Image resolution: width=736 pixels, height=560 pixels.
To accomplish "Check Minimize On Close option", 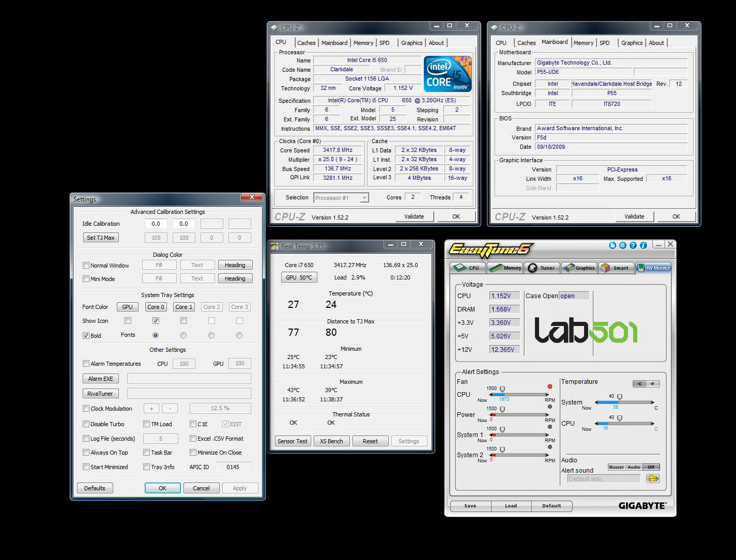I will coord(193,453).
